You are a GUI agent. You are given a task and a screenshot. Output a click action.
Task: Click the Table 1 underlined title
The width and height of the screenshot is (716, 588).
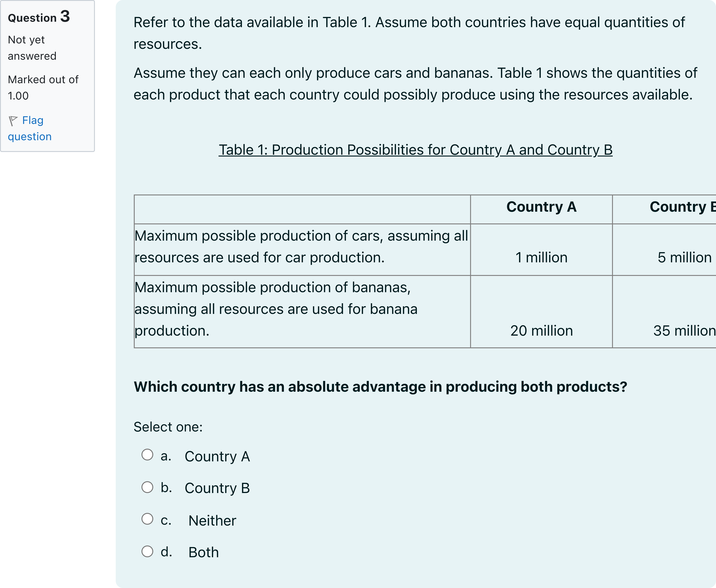[415, 150]
